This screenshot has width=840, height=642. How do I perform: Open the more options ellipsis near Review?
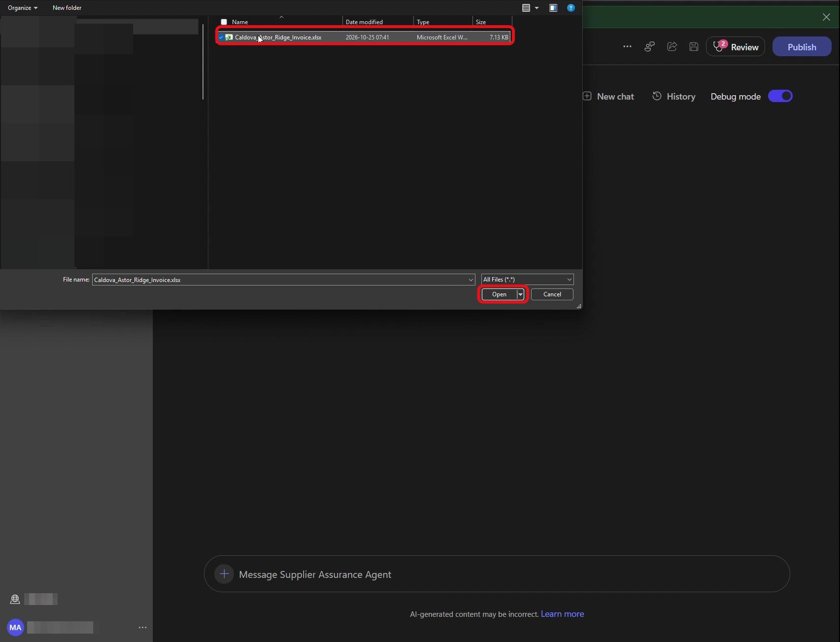(x=627, y=47)
